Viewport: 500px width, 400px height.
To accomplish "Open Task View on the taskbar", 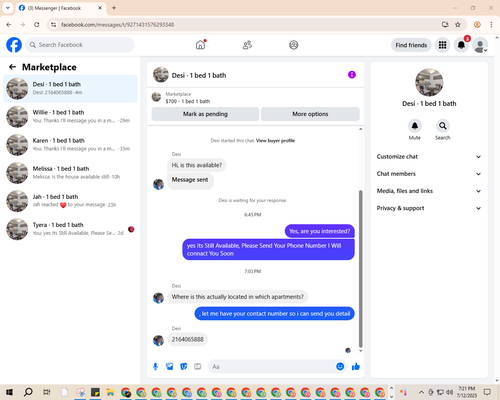I will point(47,392).
